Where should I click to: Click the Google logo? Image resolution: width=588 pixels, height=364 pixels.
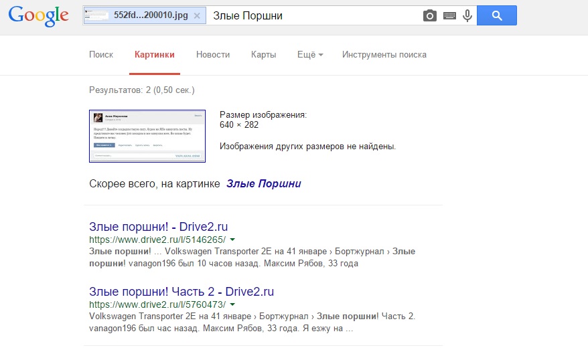point(39,16)
